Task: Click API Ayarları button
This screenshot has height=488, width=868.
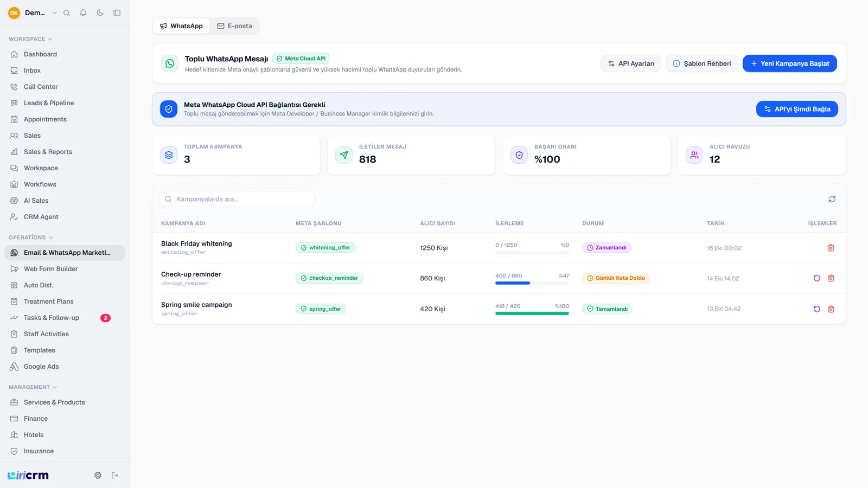Action: (x=630, y=63)
